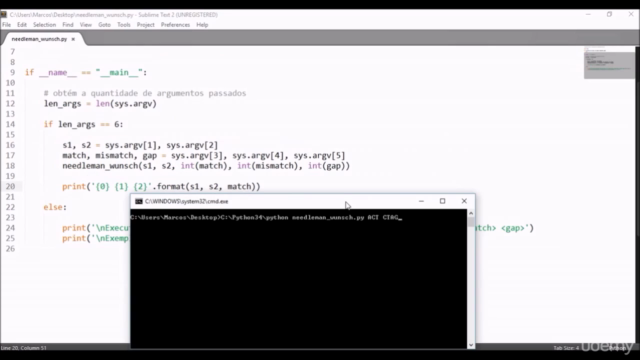Click the Tab Size indicator in status bar
640x360 pixels.
pyautogui.click(x=566, y=348)
